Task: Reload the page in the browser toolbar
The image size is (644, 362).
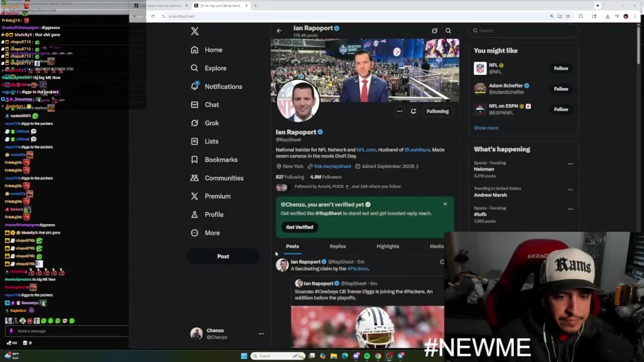Action: coord(153,17)
